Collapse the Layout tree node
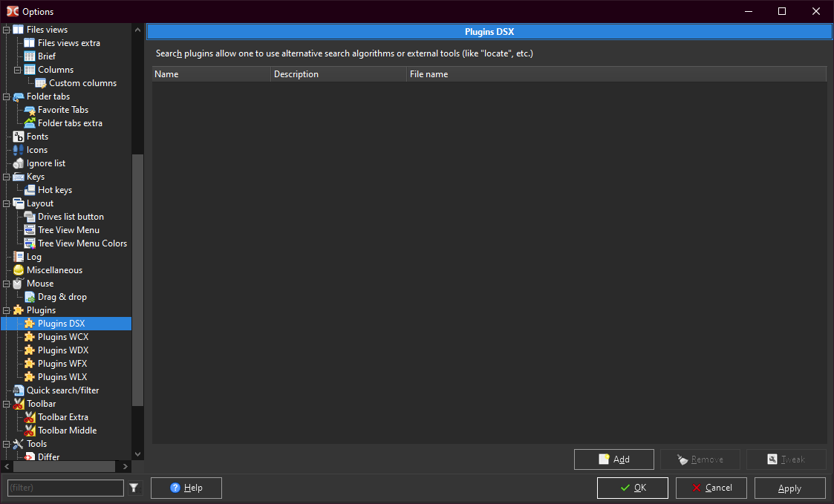834x504 pixels. click(7, 203)
